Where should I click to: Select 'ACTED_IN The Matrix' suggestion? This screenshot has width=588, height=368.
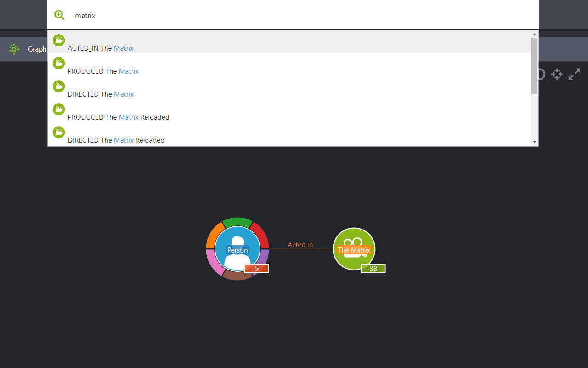(x=289, y=42)
